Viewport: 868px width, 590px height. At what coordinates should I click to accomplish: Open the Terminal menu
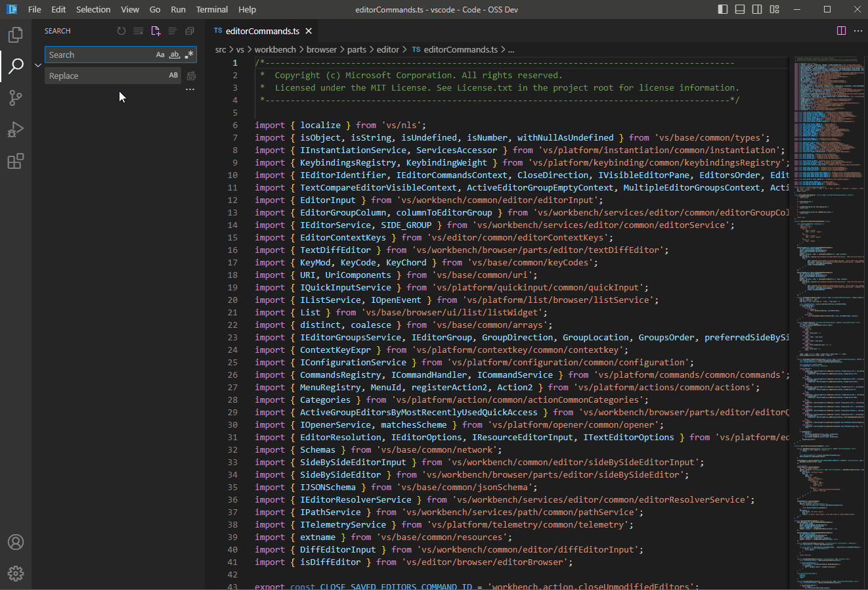[x=211, y=9]
